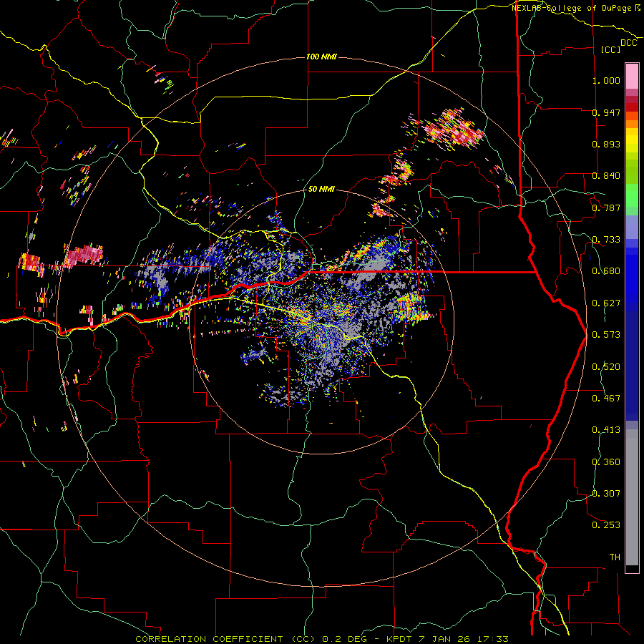
Task: Click the 0.520 color scale label
Action: point(606,367)
